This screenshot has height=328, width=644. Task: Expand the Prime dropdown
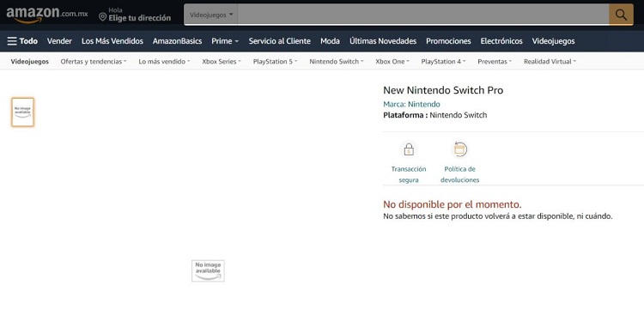click(x=225, y=41)
